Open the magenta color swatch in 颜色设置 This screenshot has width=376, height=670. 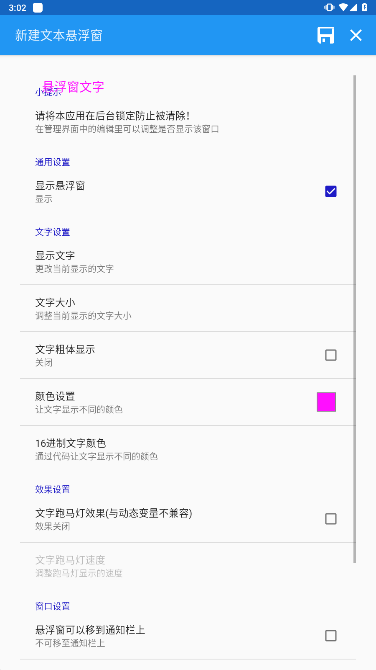click(x=326, y=402)
